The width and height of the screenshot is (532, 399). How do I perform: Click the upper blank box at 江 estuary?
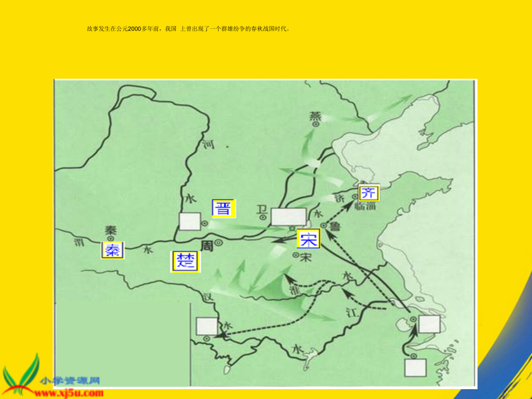430,324
